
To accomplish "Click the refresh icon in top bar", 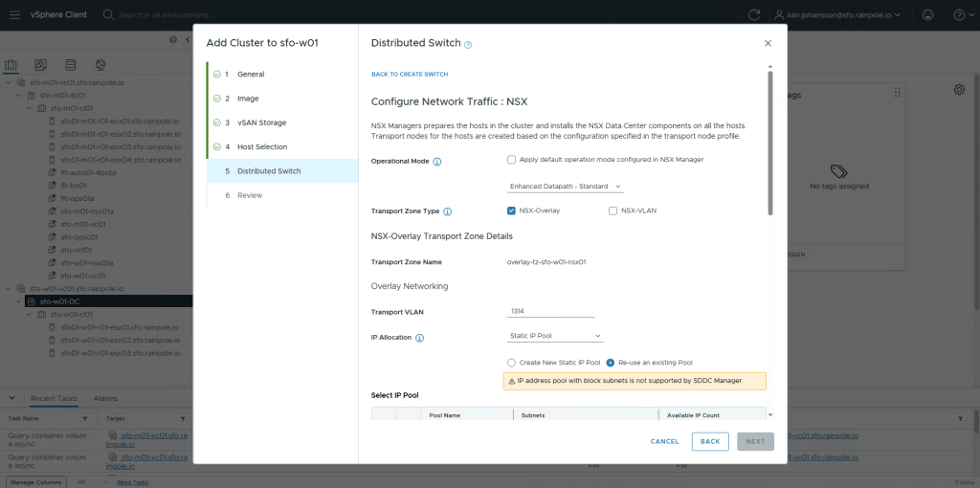I will tap(754, 15).
